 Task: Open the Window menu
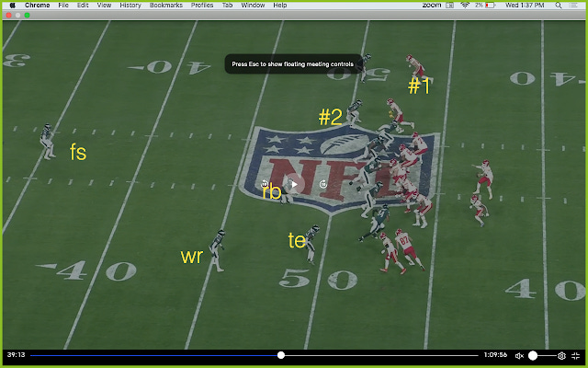point(253,6)
